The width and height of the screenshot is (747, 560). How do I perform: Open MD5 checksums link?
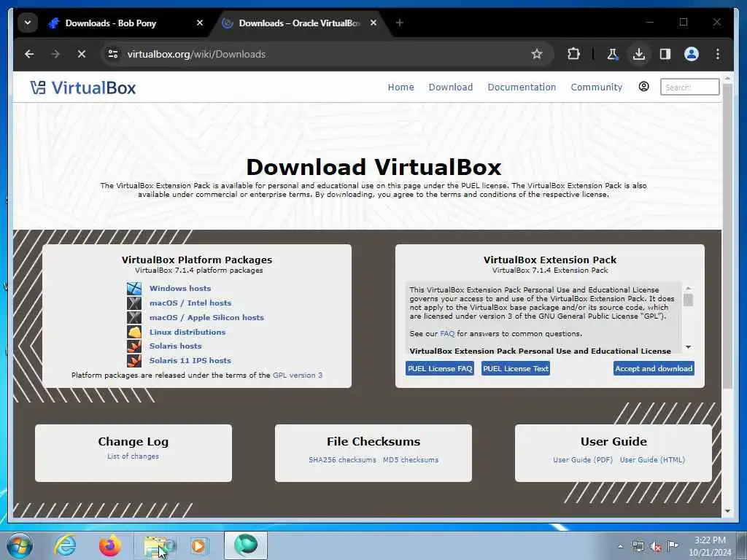(x=411, y=460)
